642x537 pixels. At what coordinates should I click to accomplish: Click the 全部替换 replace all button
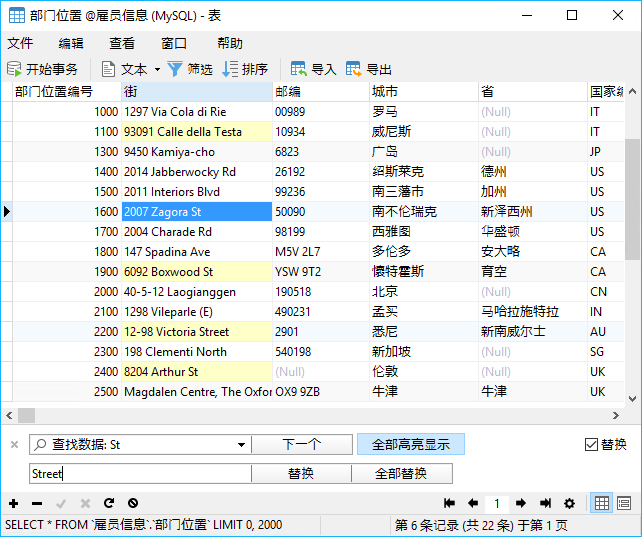click(401, 474)
